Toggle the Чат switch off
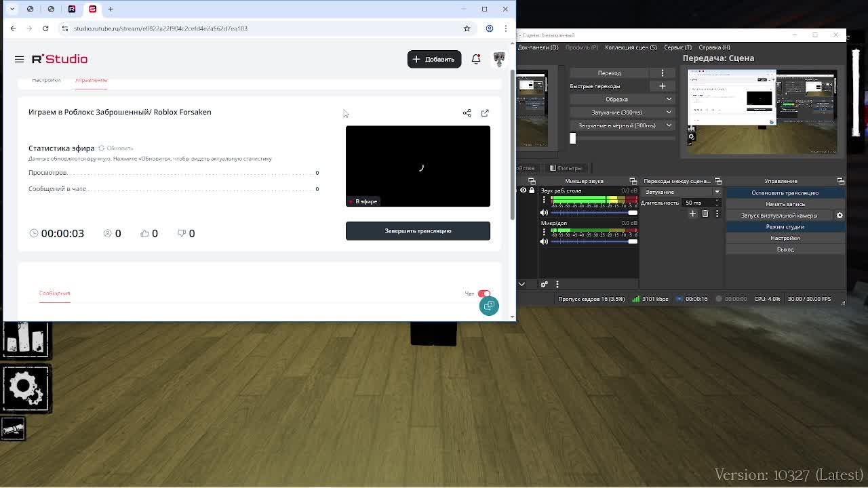Viewport: 868px width, 488px height. click(484, 293)
